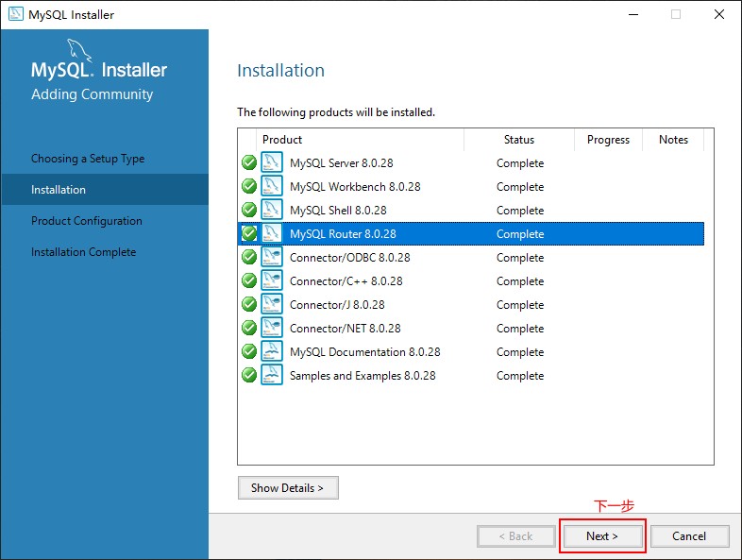
Task: Click the Status column header
Action: 519,140
